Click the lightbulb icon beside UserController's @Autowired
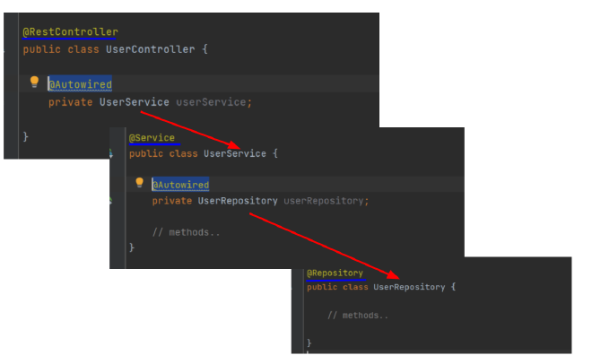The height and width of the screenshot is (364, 592). tap(34, 82)
